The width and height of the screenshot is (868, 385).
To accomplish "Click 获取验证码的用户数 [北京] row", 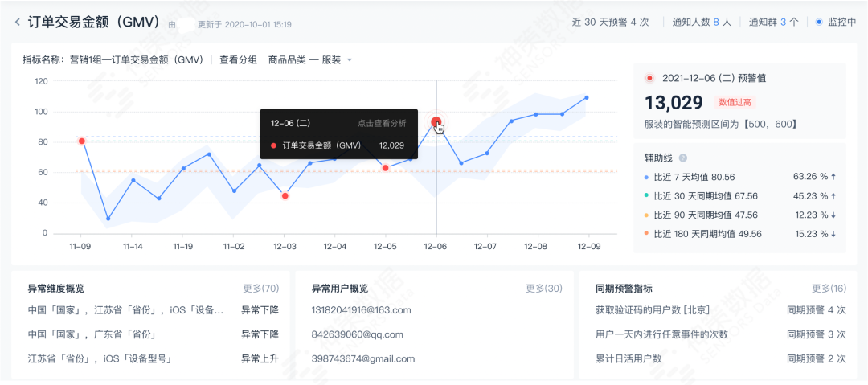I will [x=721, y=310].
